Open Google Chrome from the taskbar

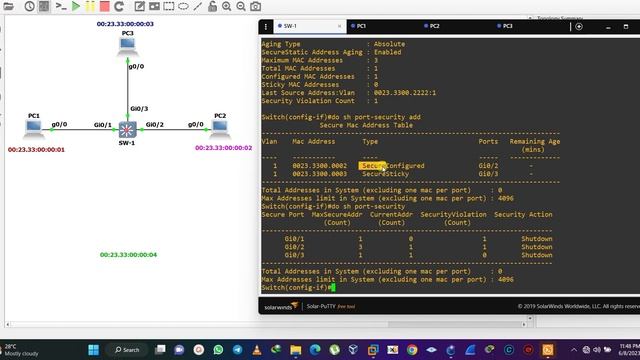point(412,350)
